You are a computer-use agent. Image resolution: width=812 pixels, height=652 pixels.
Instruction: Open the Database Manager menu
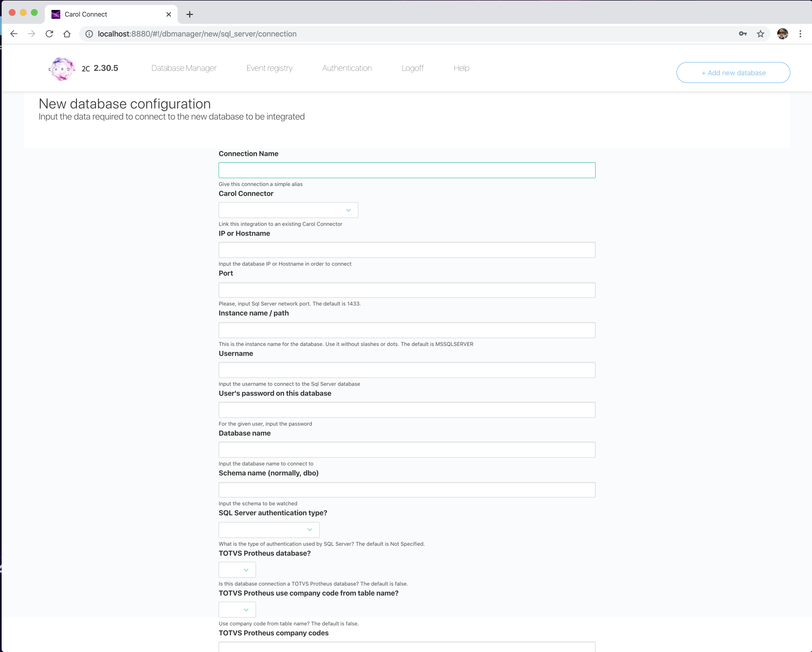click(x=184, y=68)
